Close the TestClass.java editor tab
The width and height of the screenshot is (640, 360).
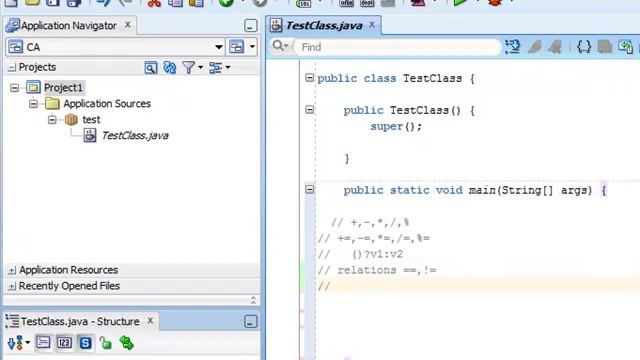[372, 25]
